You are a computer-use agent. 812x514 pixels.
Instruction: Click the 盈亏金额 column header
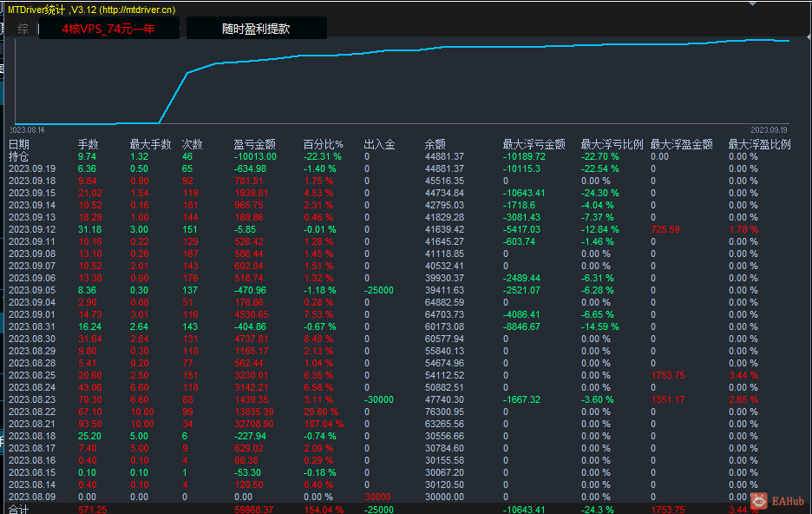pyautogui.click(x=255, y=144)
